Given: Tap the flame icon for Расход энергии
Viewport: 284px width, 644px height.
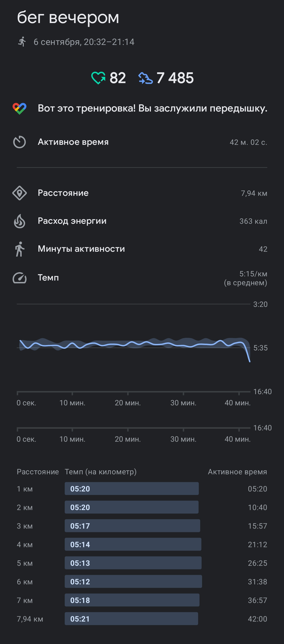Looking at the screenshot, I should pos(20,221).
